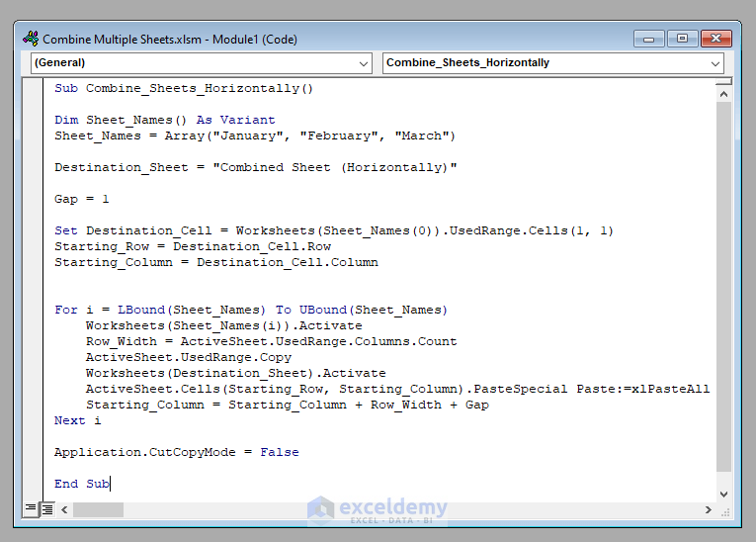This screenshot has height=542, width=756.
Task: Click the VBA module icon in title bar
Action: 31,39
